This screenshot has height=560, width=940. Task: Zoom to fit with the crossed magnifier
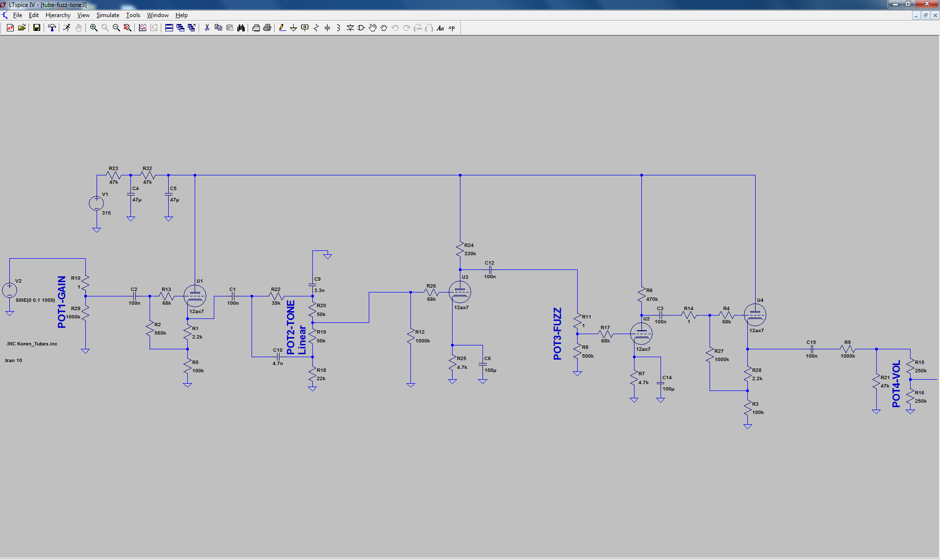pyautogui.click(x=127, y=28)
